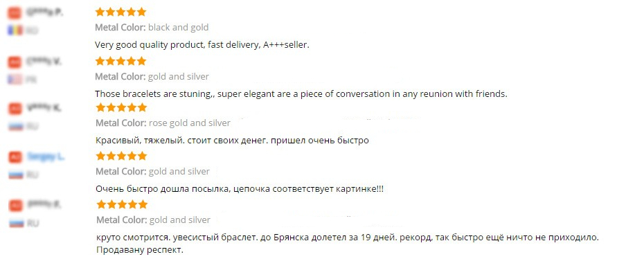Click the last reviewer's orange avatar icon
This screenshot has height=277, width=644.
click(15, 206)
